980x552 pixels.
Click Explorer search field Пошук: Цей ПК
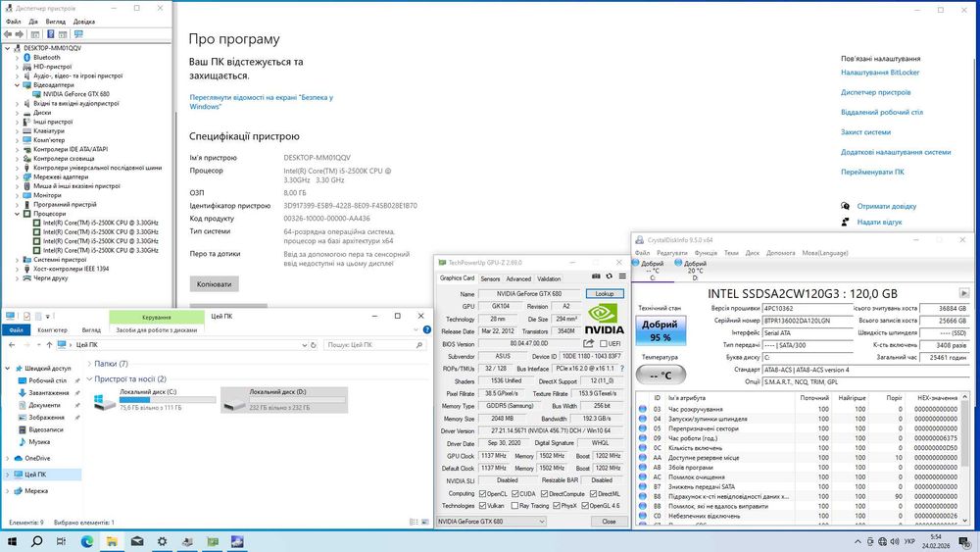tap(375, 344)
